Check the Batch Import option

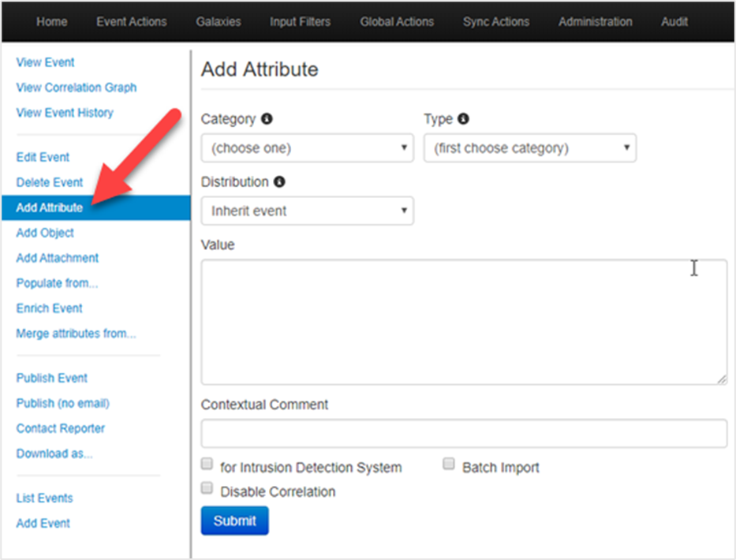click(449, 464)
